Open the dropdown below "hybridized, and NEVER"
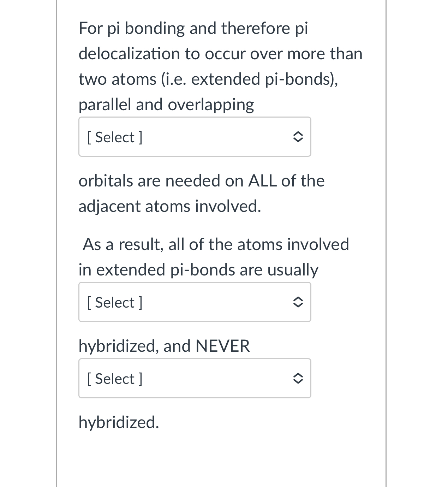This screenshot has height=487, width=448. [x=195, y=378]
